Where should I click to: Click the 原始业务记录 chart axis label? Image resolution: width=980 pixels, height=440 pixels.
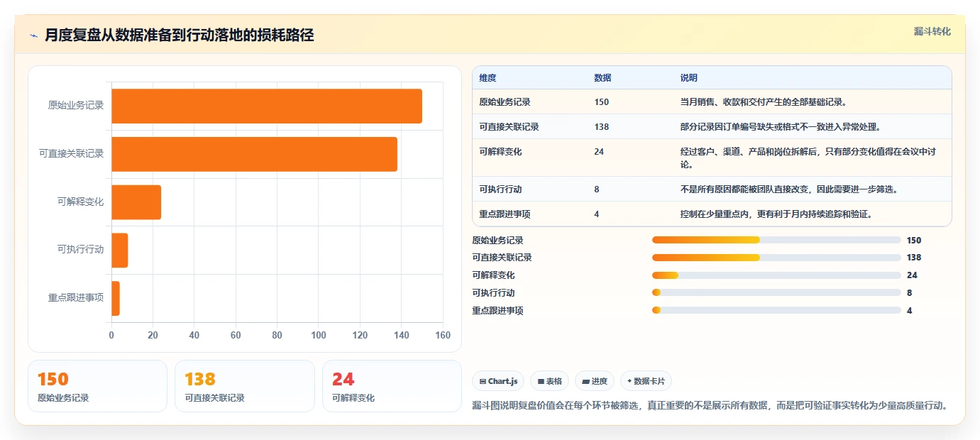(76, 106)
